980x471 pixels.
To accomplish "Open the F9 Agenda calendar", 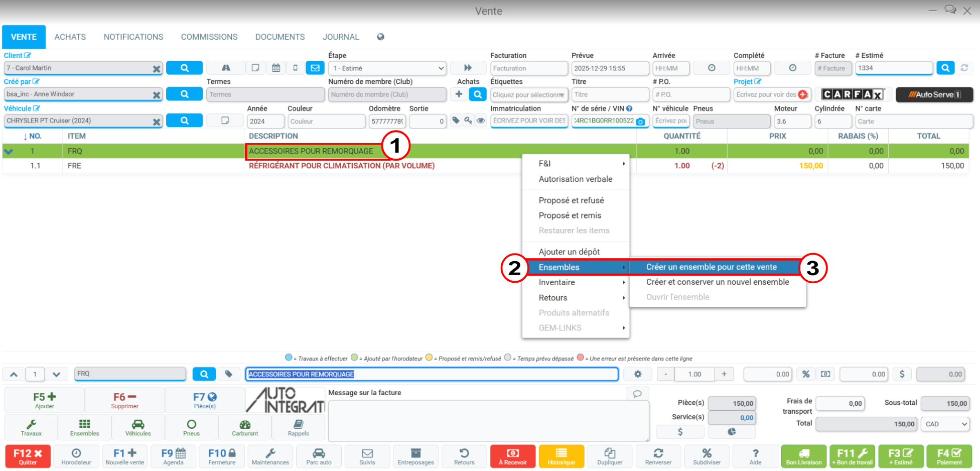I will click(173, 456).
